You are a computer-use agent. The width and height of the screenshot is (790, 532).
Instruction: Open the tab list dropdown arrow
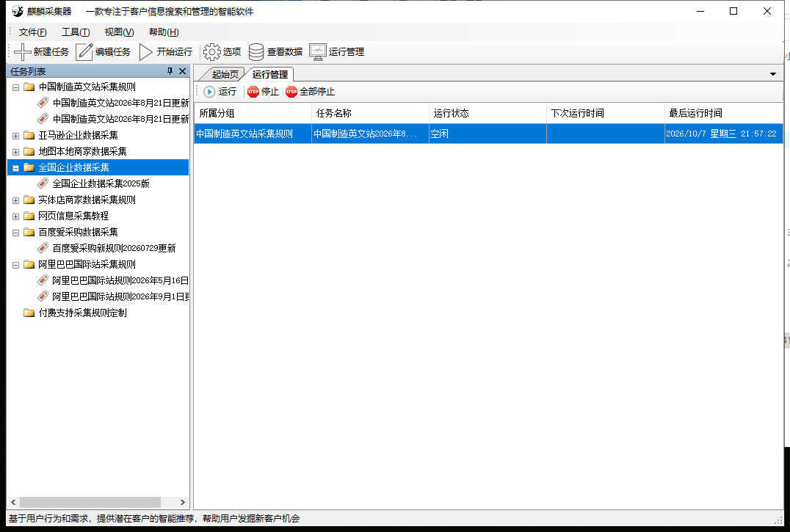[773, 75]
